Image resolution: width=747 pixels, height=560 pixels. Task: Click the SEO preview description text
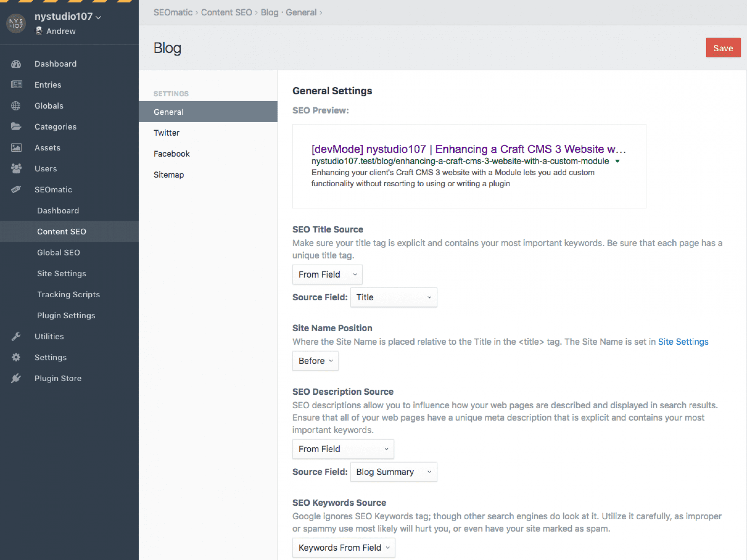point(453,178)
